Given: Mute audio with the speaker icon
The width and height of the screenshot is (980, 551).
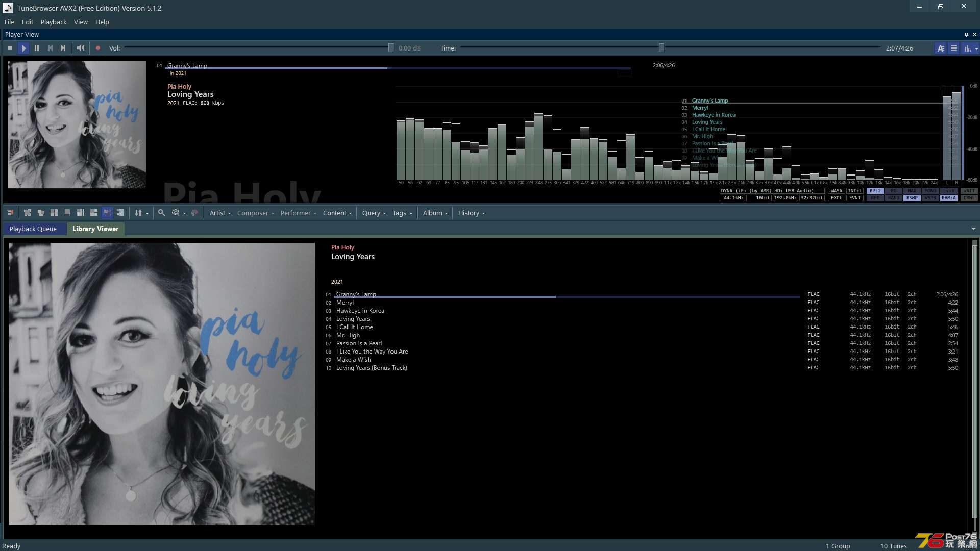Looking at the screenshot, I should tap(81, 48).
